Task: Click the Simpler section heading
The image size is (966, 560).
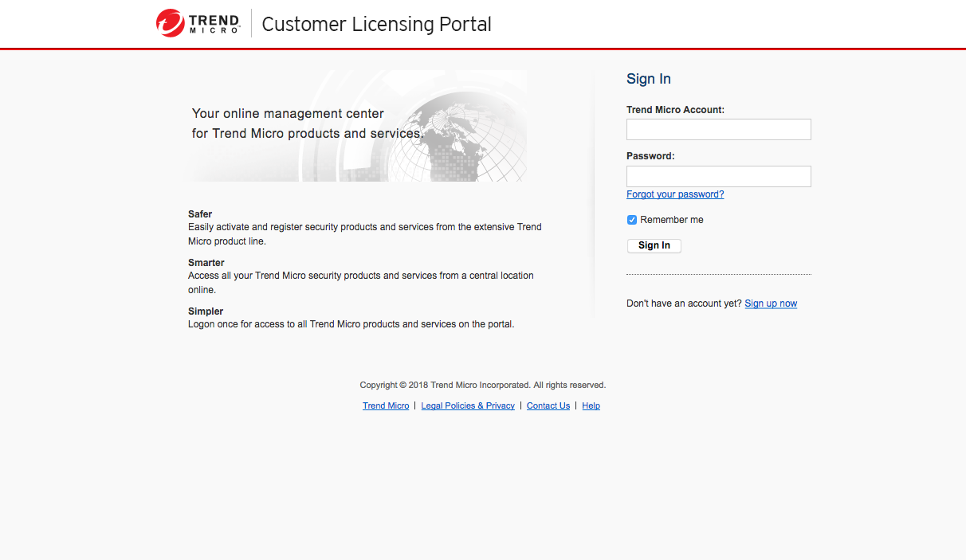Action: click(x=206, y=311)
